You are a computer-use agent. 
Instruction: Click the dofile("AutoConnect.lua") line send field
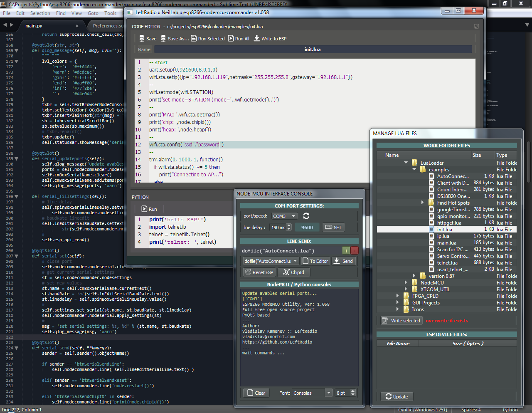click(x=291, y=250)
